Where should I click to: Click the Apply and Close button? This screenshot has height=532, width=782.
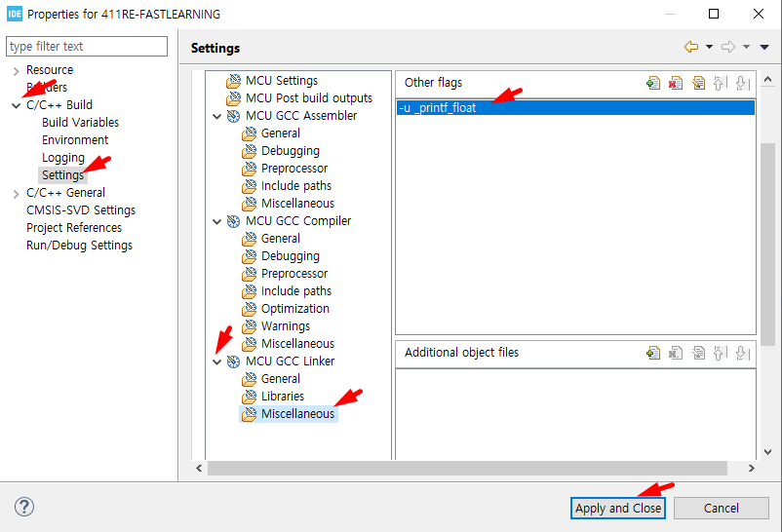(618, 508)
